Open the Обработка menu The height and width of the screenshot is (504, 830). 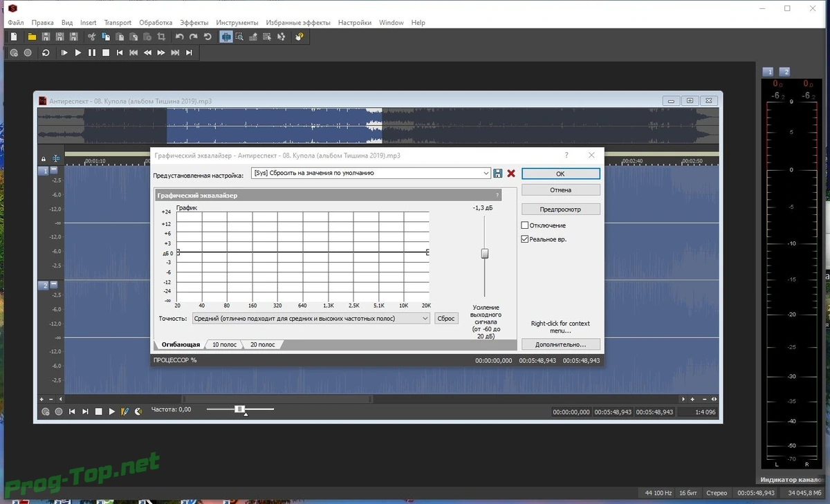point(156,23)
